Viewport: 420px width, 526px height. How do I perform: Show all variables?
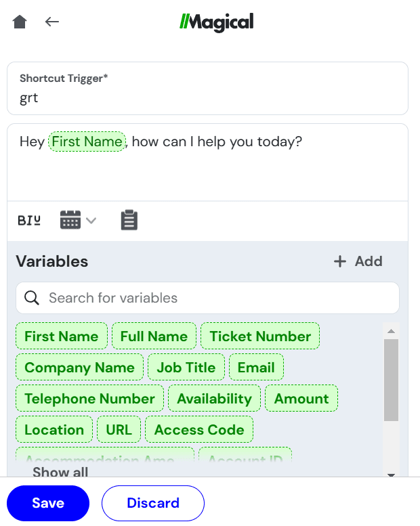(60, 472)
